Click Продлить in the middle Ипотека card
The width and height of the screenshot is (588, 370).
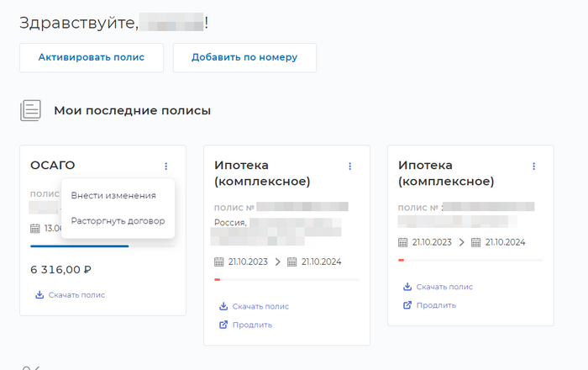tap(252, 325)
